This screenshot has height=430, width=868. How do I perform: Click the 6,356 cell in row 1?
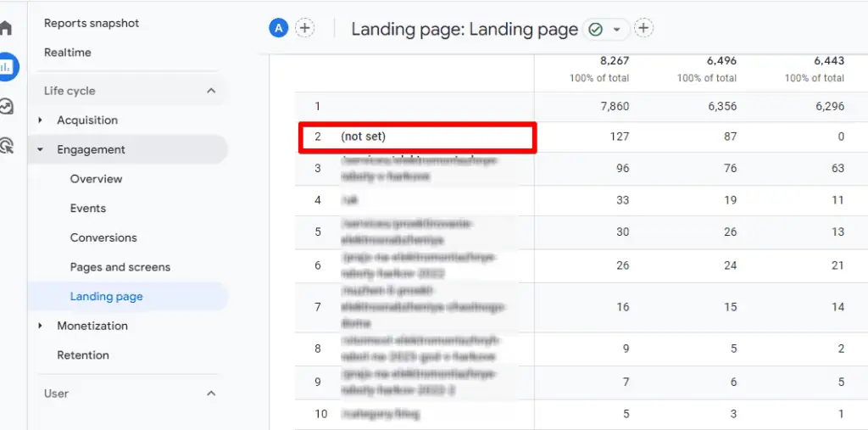coord(722,106)
